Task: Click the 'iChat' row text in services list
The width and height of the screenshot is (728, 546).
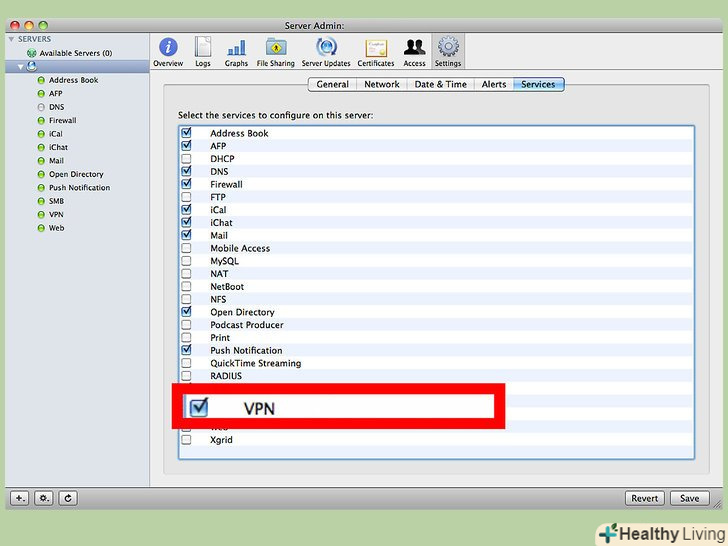Action: click(221, 222)
